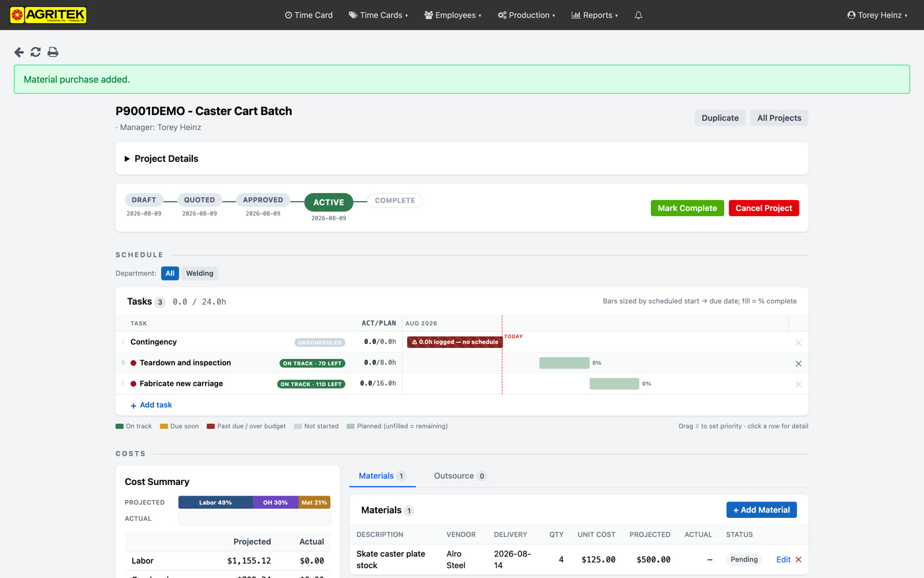Click the ON TRACK 7D LEFT badge
This screenshot has height=578, width=924.
click(312, 364)
